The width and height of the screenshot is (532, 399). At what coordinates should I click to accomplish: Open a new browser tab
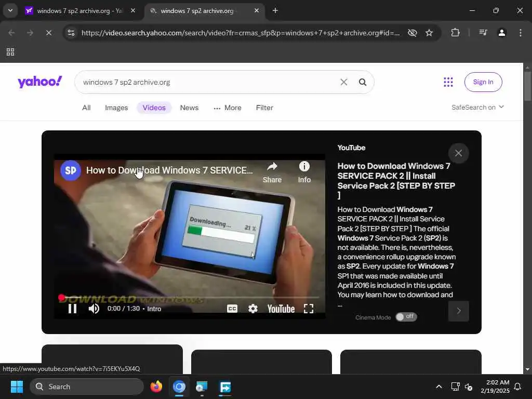coord(275,10)
